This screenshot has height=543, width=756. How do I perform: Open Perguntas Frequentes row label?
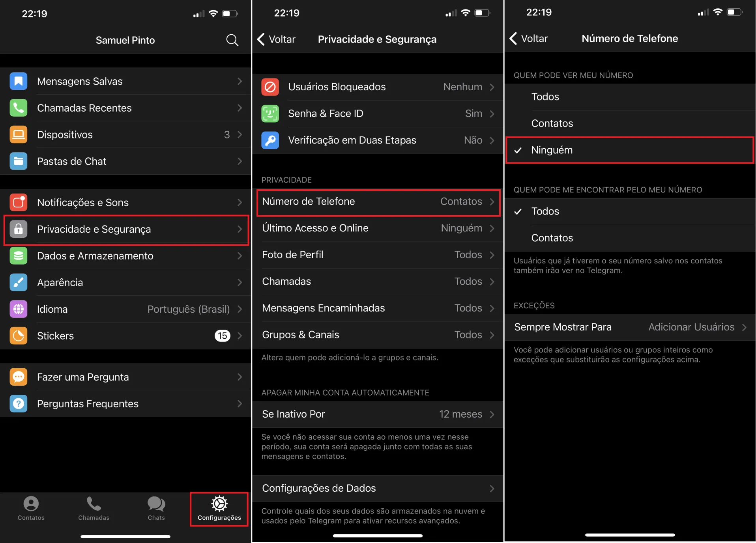pos(88,404)
